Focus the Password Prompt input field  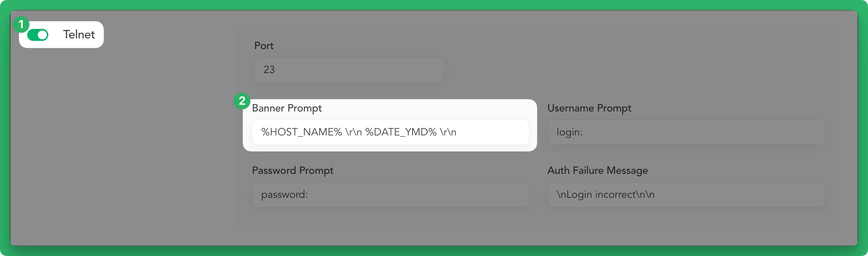click(x=390, y=194)
